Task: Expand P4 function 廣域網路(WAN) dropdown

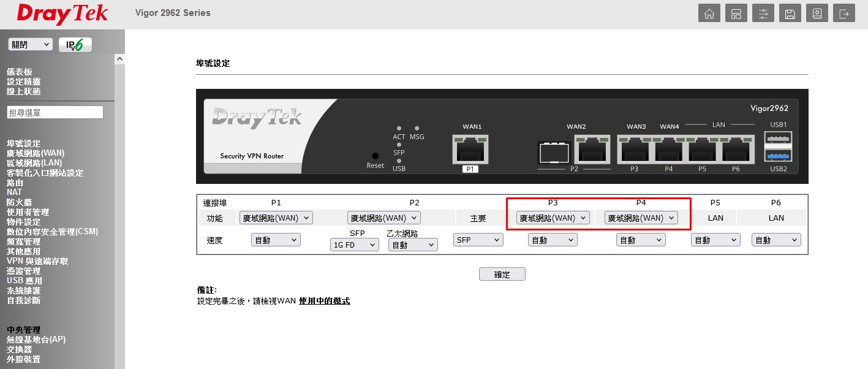Action: point(641,218)
